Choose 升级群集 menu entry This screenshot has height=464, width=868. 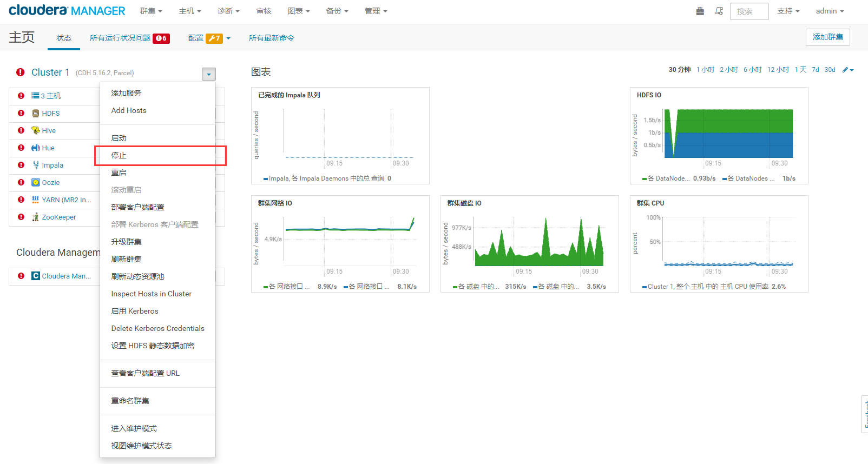(x=158, y=242)
